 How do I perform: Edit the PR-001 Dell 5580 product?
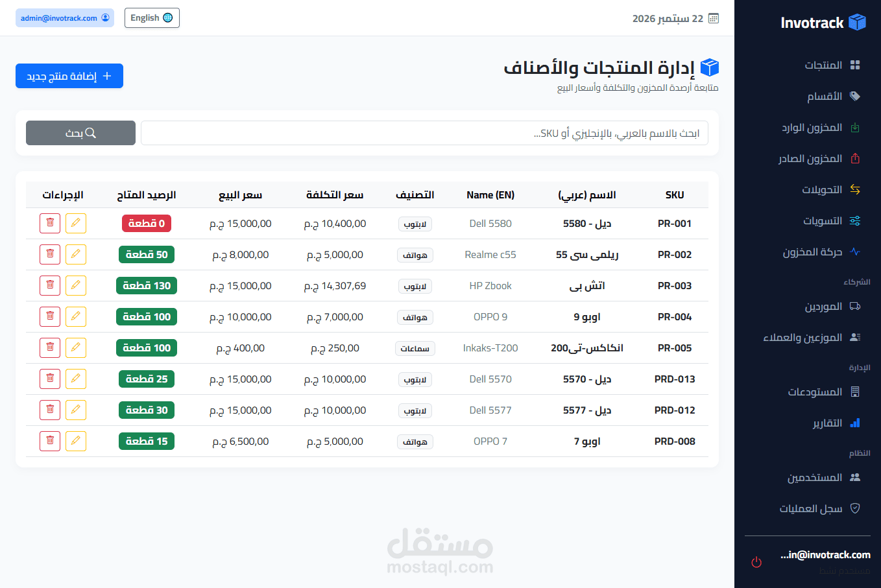pyautogui.click(x=76, y=223)
